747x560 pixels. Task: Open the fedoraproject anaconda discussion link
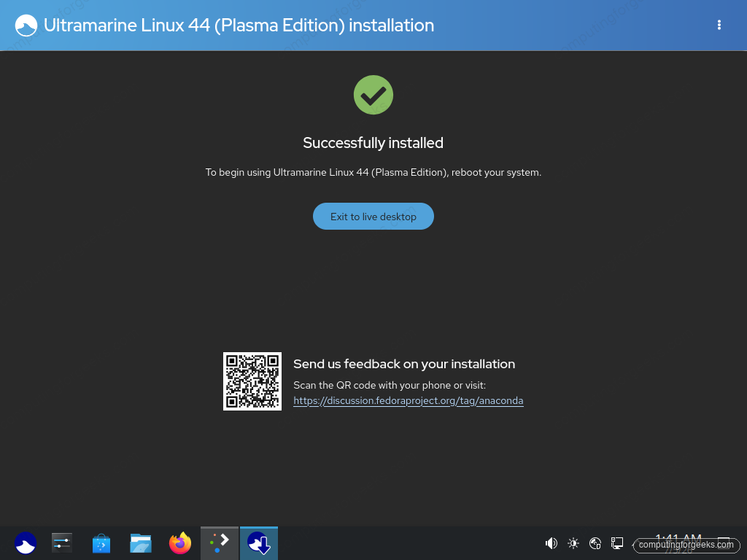coord(409,401)
